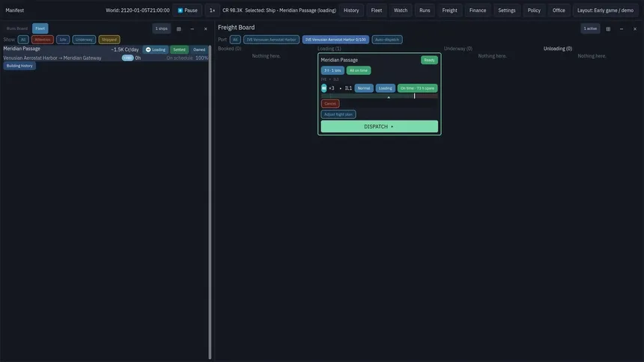This screenshot has height=362, width=644.
Task: Click the triangle marker on the schedule bar
Action: click(x=389, y=97)
